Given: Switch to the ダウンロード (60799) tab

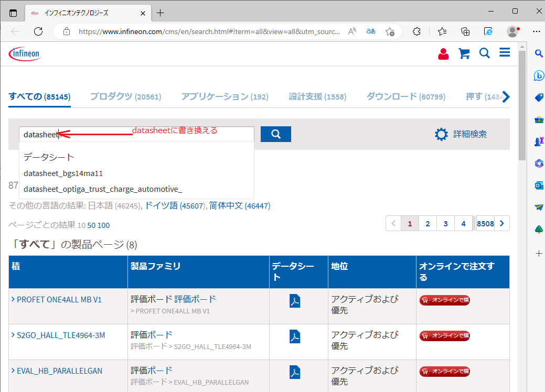Looking at the screenshot, I should (x=406, y=96).
